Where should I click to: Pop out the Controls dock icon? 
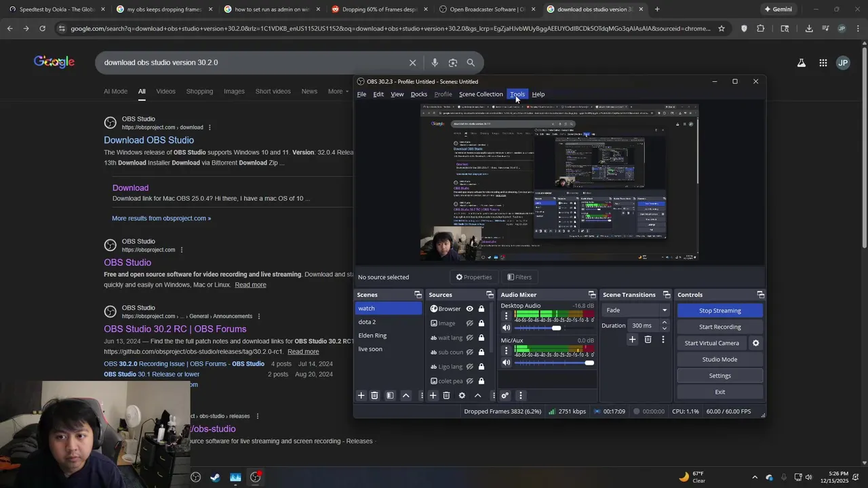pos(760,295)
